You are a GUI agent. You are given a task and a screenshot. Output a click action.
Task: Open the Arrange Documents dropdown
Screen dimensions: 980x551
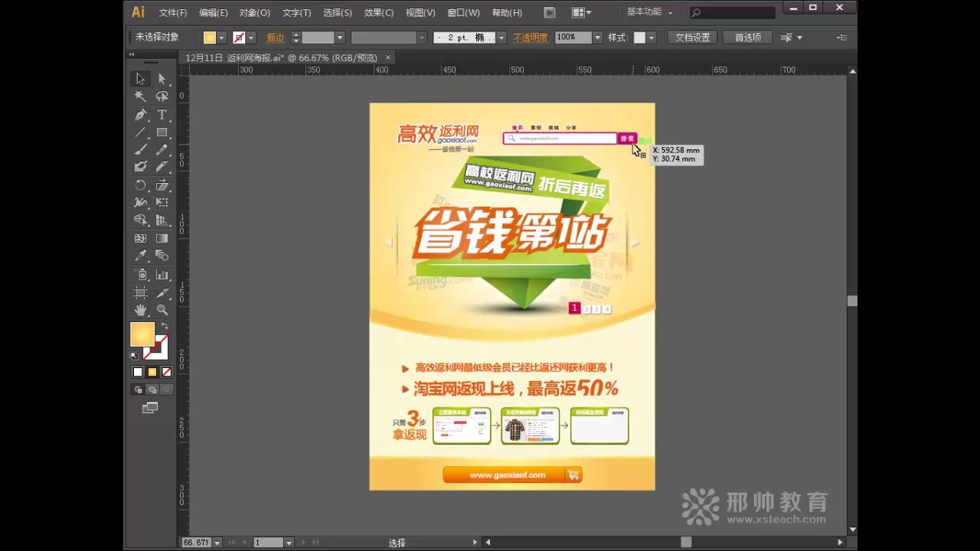click(581, 12)
